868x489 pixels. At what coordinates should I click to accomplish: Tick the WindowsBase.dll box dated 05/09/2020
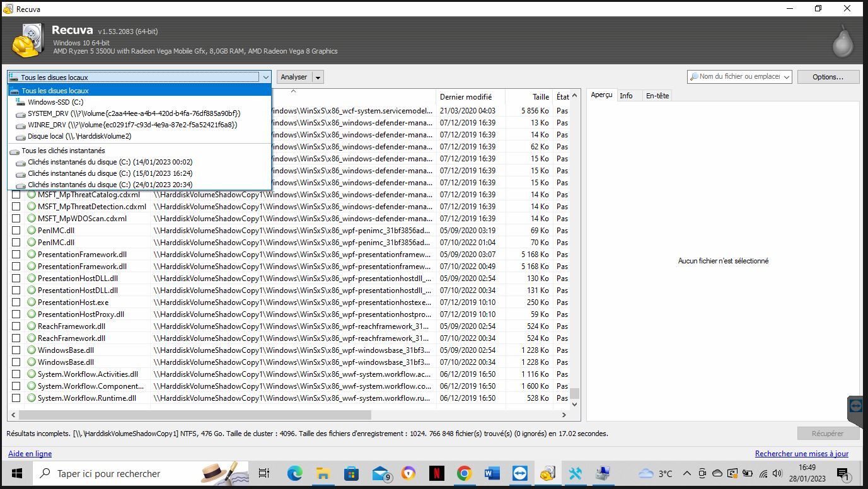[x=16, y=350]
